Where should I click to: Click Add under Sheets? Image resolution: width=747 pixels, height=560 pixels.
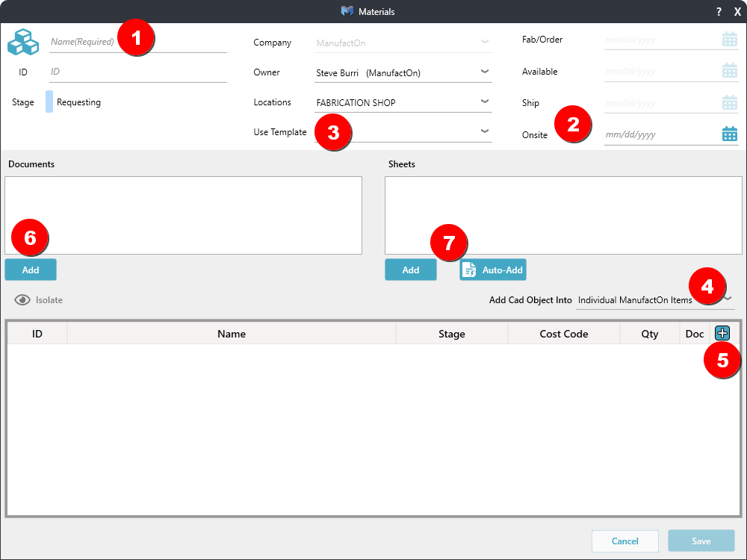(410, 270)
